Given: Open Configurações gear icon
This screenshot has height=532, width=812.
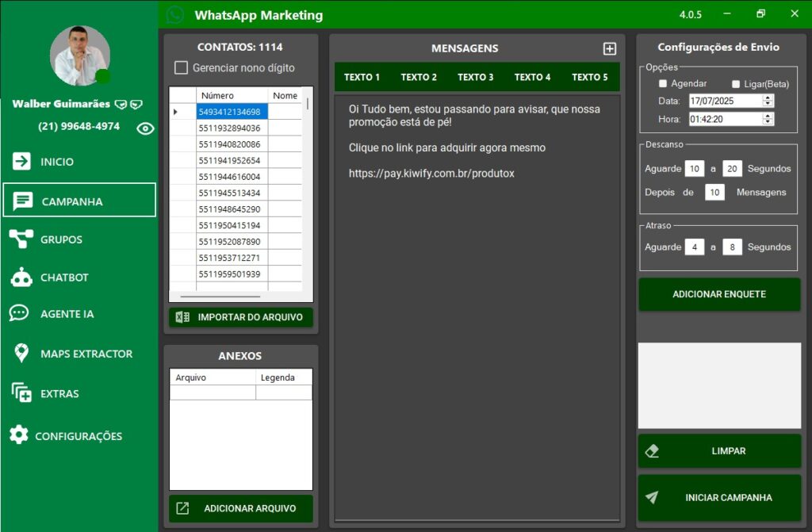Looking at the screenshot, I should (x=19, y=435).
